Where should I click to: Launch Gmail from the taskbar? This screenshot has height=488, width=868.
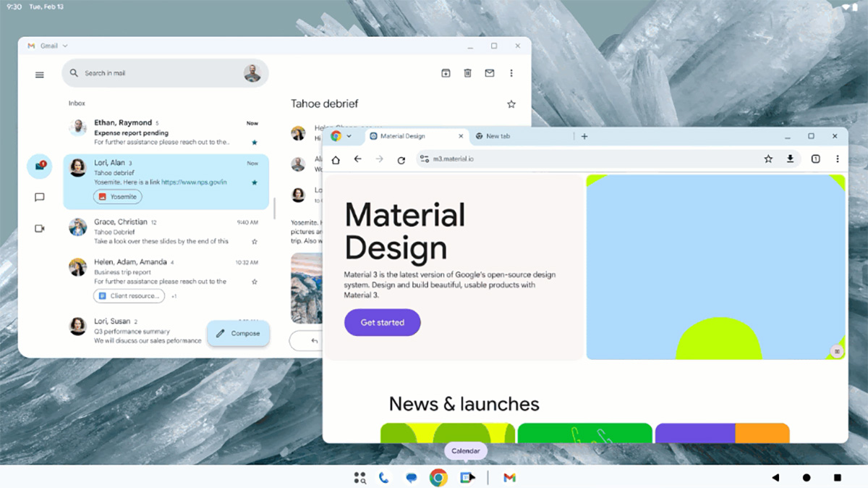point(509,478)
